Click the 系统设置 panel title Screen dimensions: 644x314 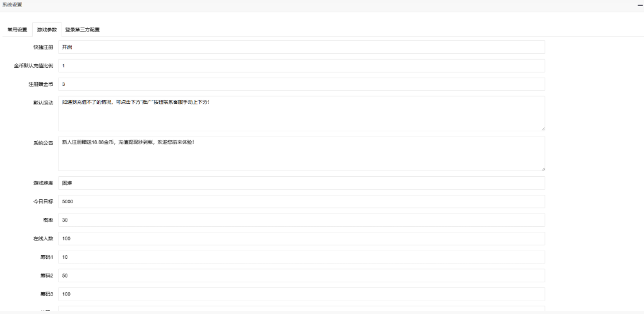[x=12, y=5]
